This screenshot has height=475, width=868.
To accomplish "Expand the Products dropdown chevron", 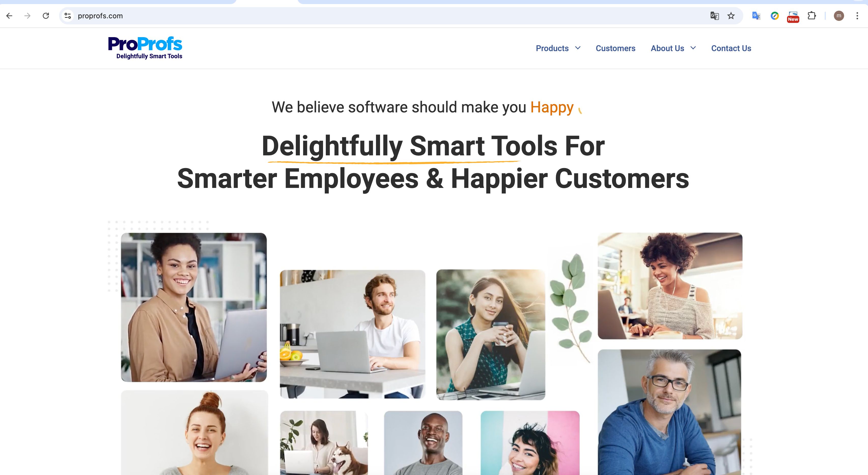I will (x=578, y=48).
